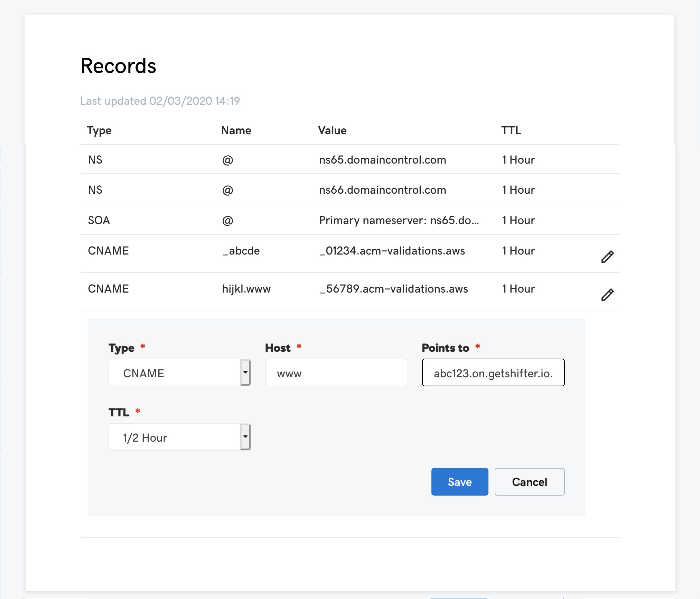Click the SOA record type cell

[99, 220]
